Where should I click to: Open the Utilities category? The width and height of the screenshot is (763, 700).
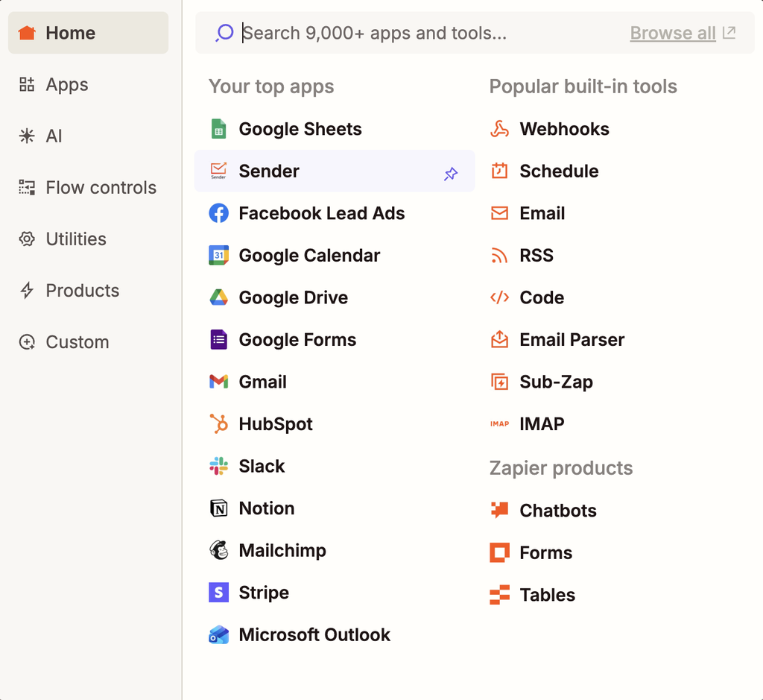[88, 239]
